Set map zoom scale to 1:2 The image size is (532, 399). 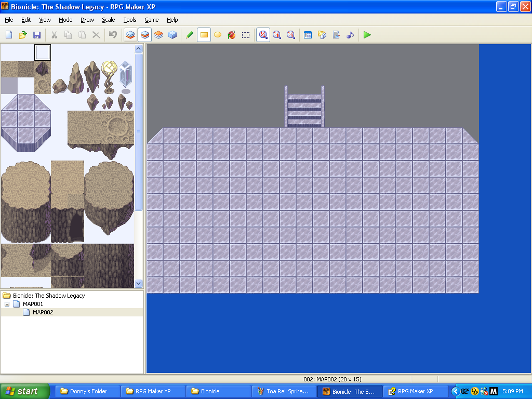277,35
